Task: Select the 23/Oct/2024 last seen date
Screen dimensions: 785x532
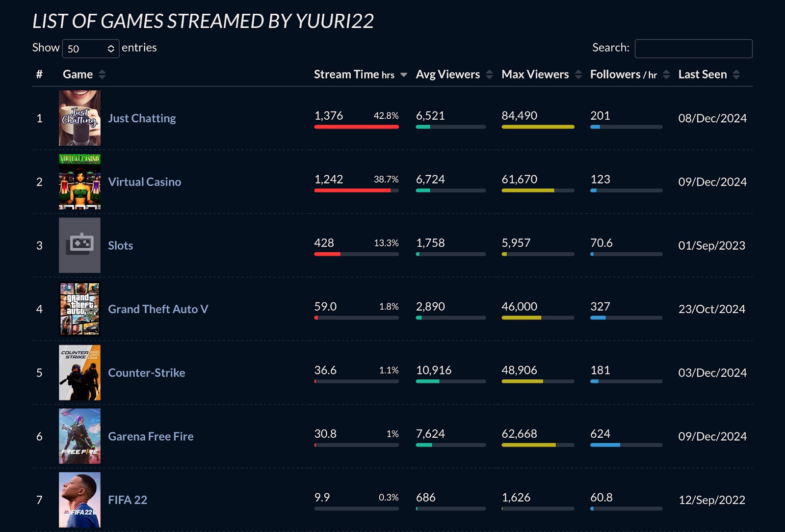Action: (x=712, y=309)
